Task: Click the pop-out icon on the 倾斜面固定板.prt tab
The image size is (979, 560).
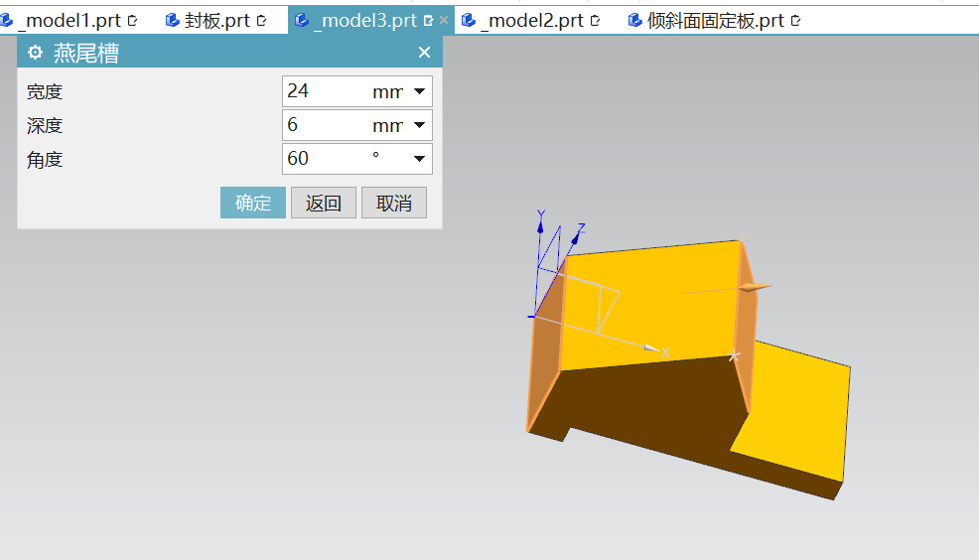Action: 795,20
